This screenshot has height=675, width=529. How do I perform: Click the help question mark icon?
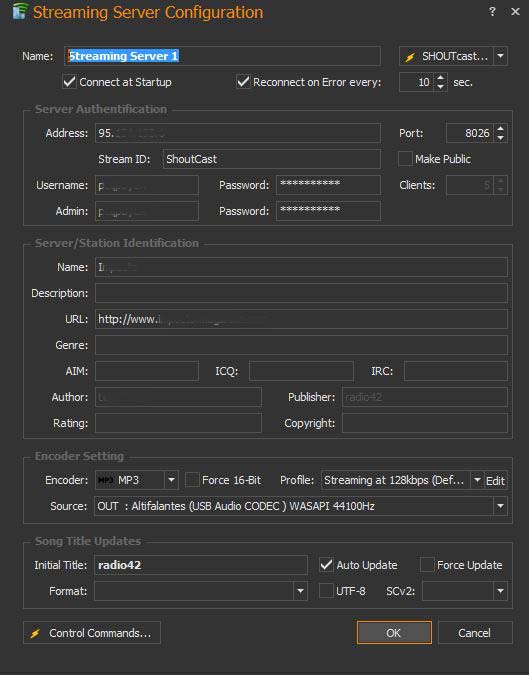[492, 11]
